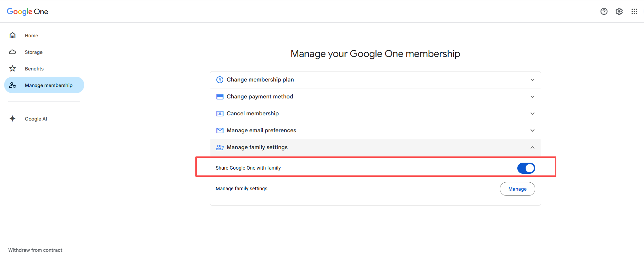This screenshot has width=644, height=259.
Task: Go to Home in the sidebar
Action: [31, 36]
